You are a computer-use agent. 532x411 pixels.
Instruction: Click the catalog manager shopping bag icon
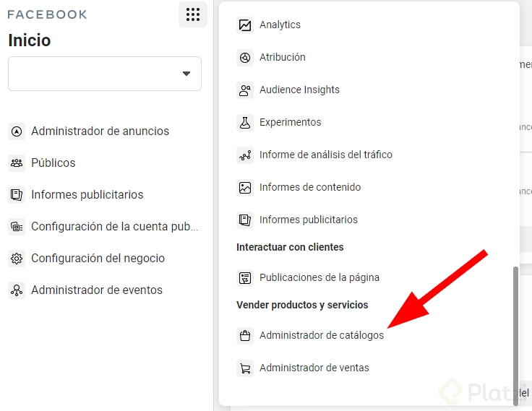245,336
